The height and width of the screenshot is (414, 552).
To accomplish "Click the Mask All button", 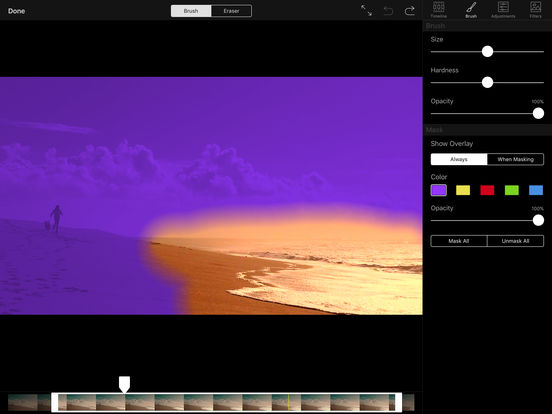I will click(x=459, y=241).
